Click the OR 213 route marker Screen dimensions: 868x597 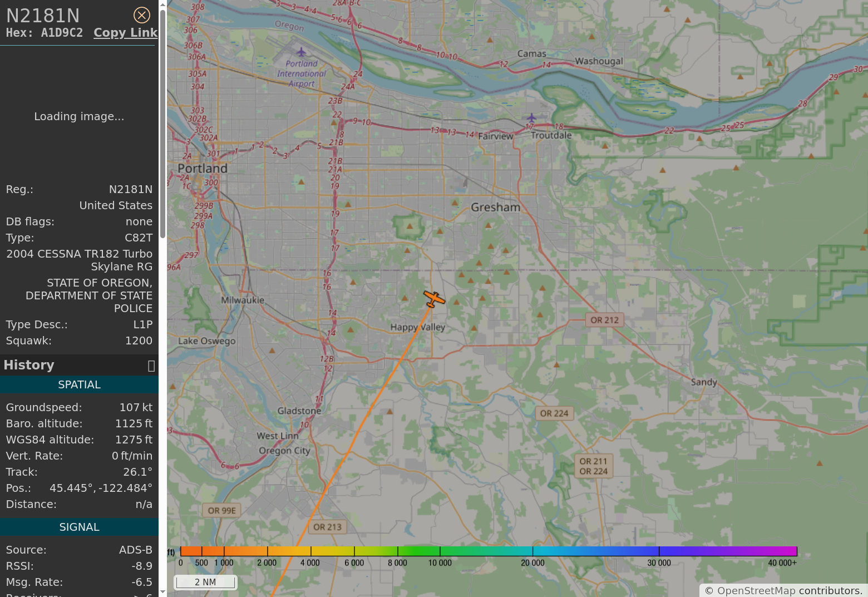click(x=327, y=527)
